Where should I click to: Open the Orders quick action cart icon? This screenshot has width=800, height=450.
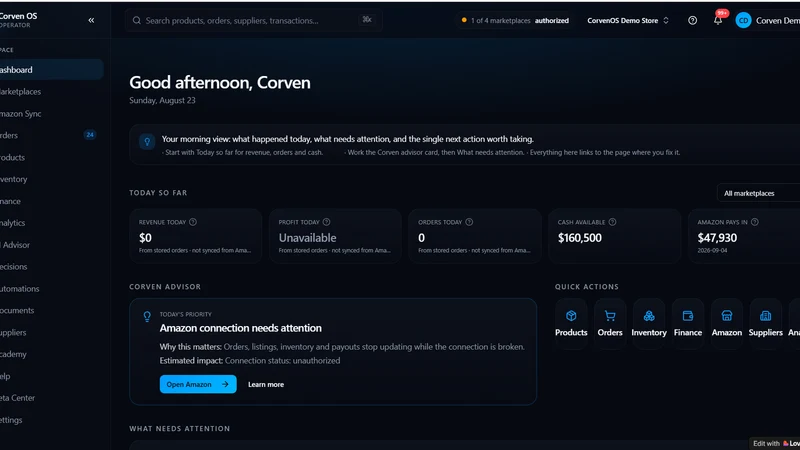610,316
